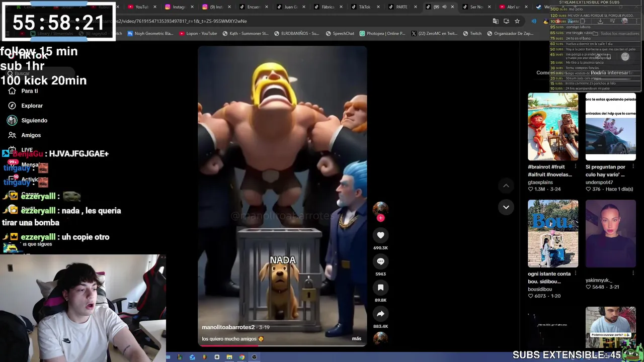The width and height of the screenshot is (644, 362).
Task: Open the comments speech bubble icon
Action: pos(380,261)
